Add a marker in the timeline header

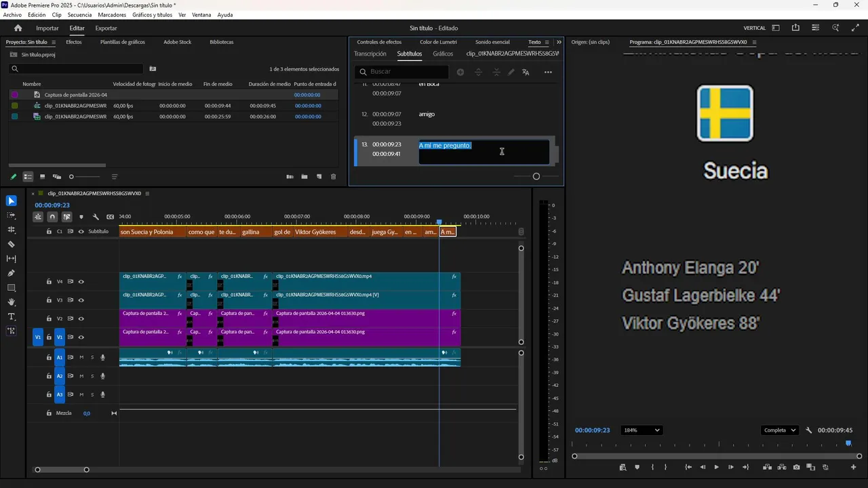(x=81, y=217)
